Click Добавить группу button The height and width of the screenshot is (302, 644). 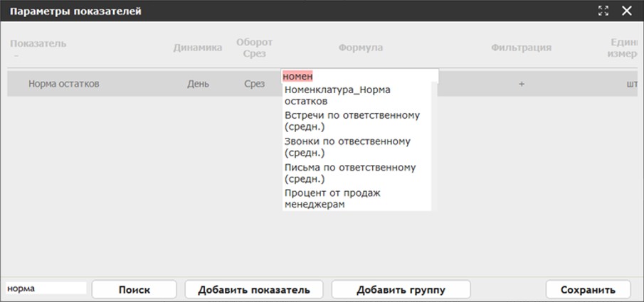point(401,290)
